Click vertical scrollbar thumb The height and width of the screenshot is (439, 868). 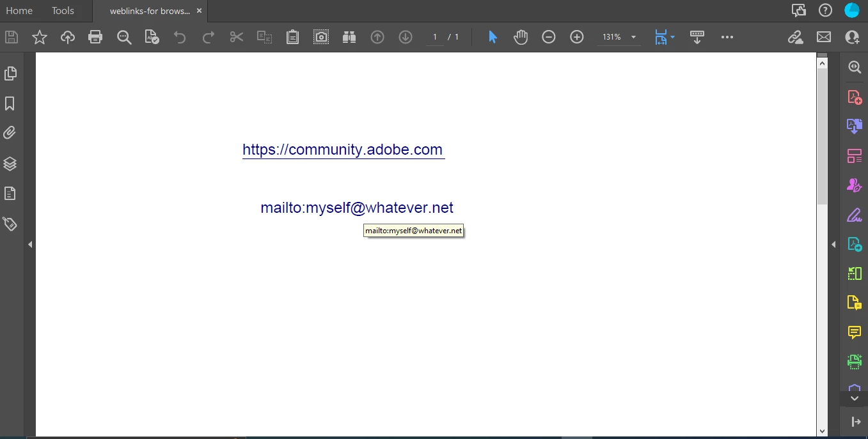[822, 136]
